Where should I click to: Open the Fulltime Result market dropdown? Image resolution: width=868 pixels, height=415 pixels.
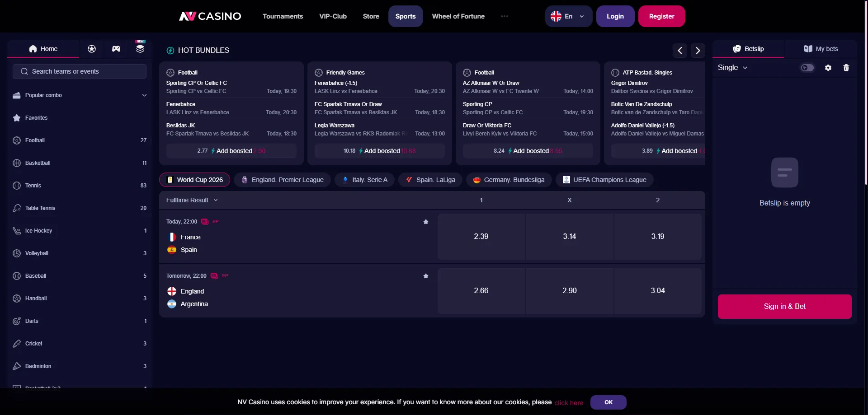tap(192, 200)
